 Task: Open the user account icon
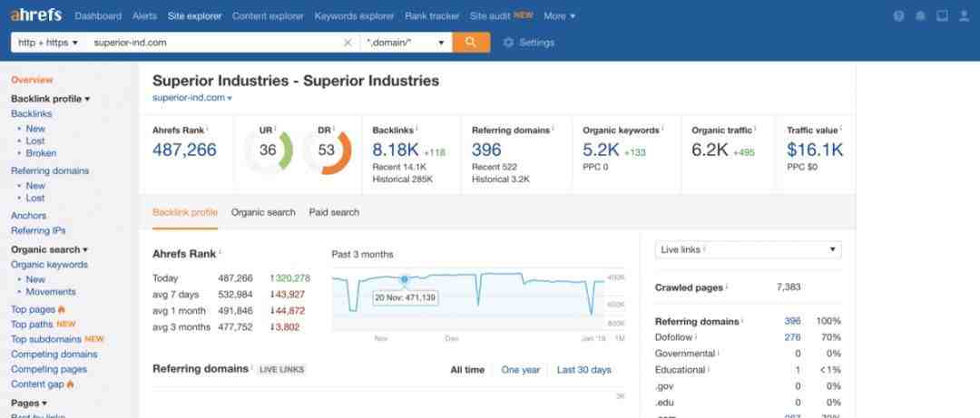coord(965,16)
